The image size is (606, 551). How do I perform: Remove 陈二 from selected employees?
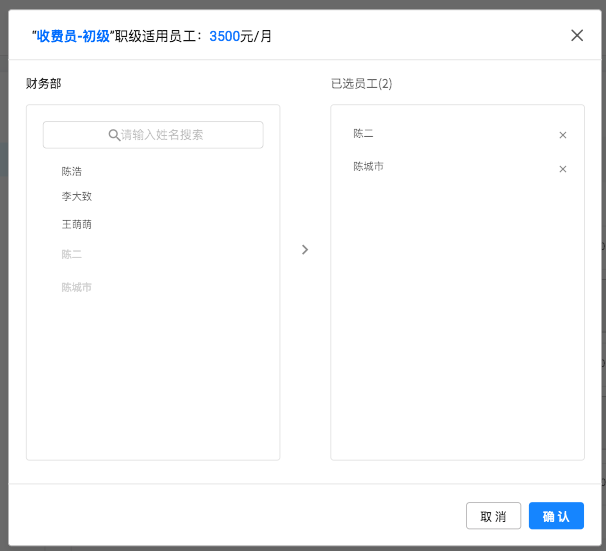[562, 135]
